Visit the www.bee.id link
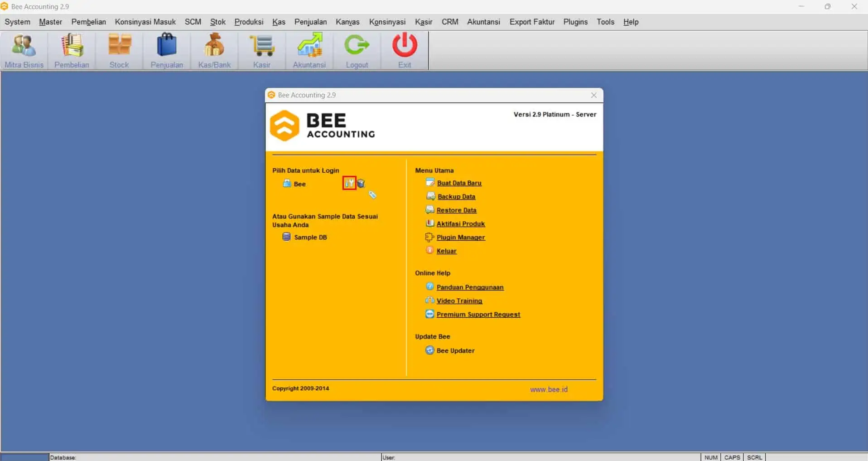 tap(549, 389)
